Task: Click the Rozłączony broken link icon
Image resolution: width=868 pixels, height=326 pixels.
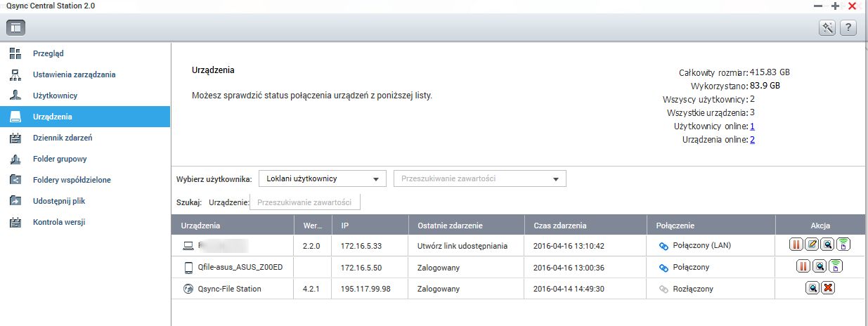Action: point(662,289)
